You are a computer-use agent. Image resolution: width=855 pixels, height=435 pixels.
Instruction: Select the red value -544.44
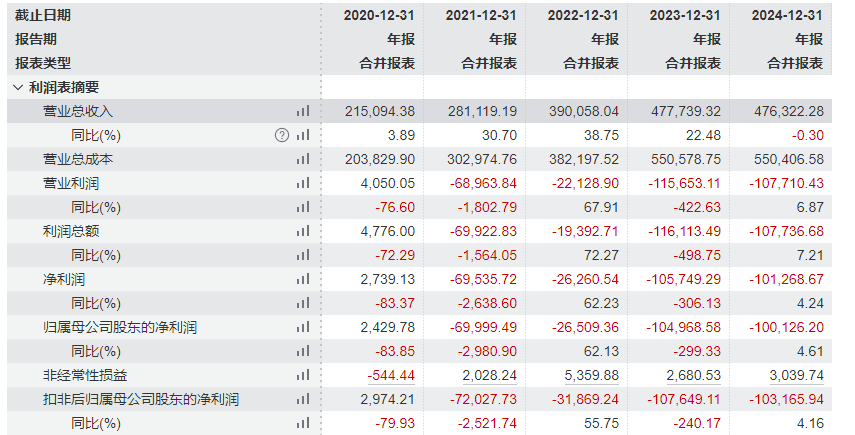point(391,375)
